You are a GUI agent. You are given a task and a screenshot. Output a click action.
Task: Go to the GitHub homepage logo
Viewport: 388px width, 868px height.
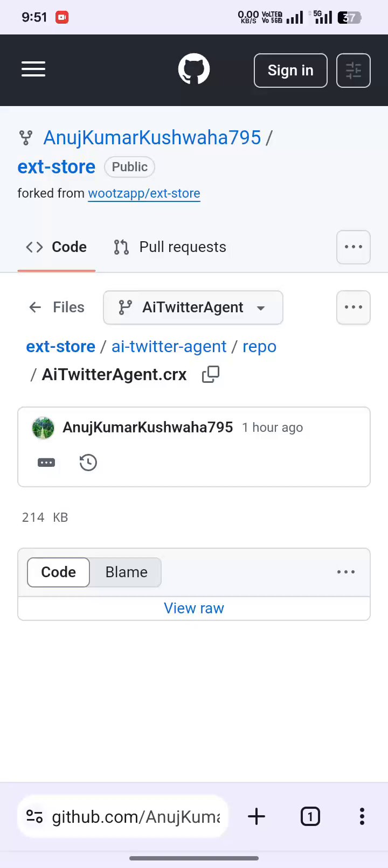point(193,69)
